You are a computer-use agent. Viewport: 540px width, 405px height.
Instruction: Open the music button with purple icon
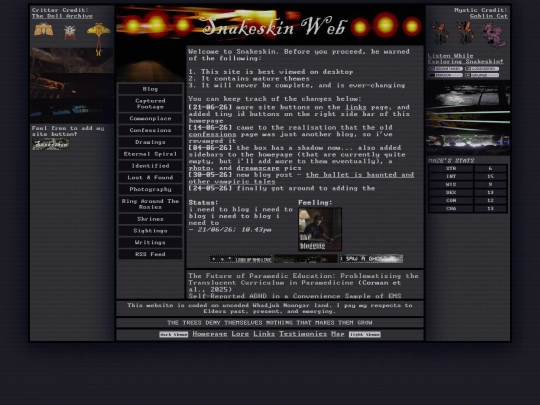tap(446, 69)
